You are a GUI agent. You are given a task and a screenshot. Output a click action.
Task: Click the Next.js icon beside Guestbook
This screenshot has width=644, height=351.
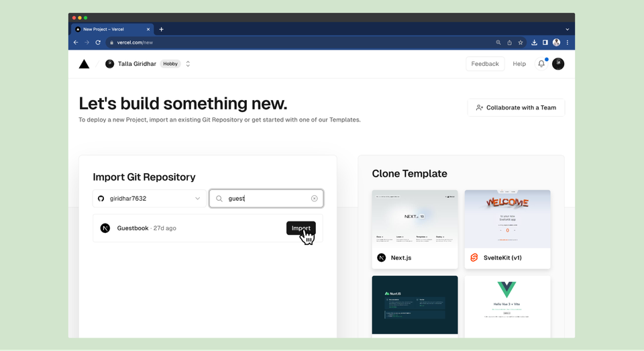tap(105, 228)
